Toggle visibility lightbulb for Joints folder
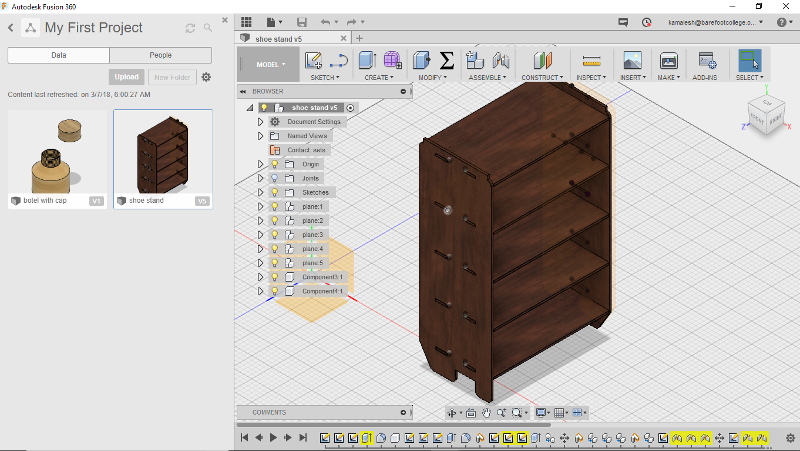 [274, 178]
